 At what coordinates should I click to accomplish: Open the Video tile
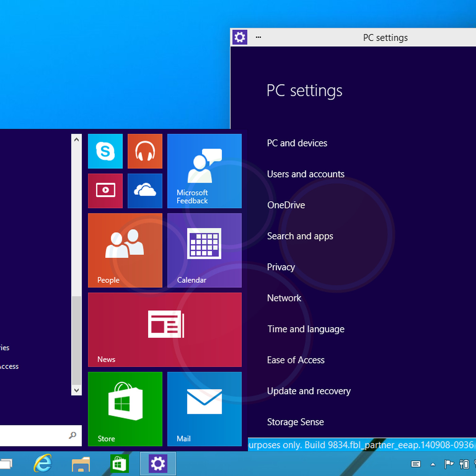(105, 191)
